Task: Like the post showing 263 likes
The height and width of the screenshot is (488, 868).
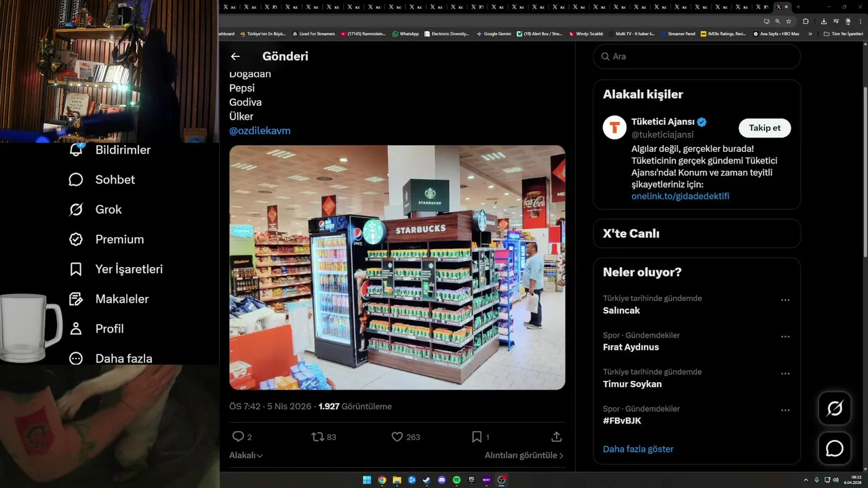Action: point(397,437)
